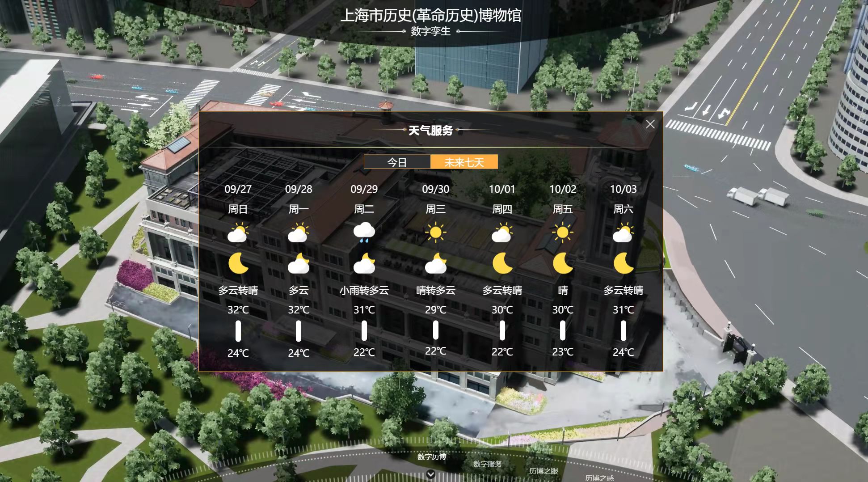The width and height of the screenshot is (868, 482).
Task: Collapse the bottom menu with chevron-down
Action: [x=430, y=474]
